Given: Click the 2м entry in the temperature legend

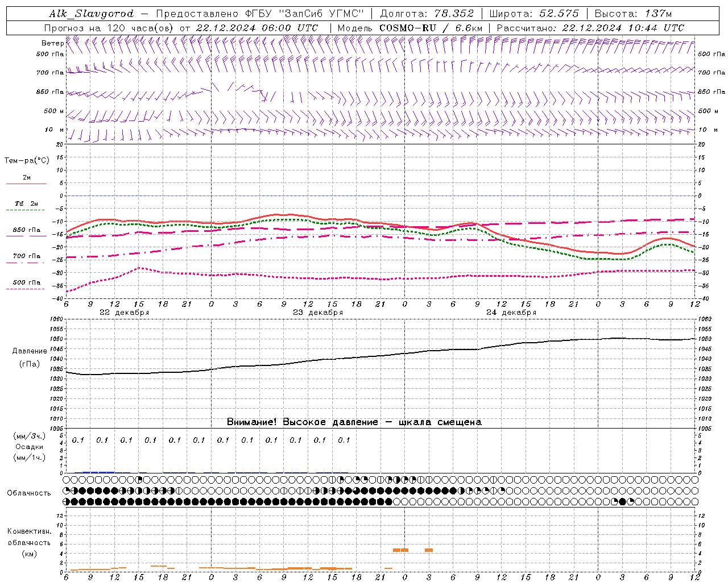Looking at the screenshot, I should 27,177.
